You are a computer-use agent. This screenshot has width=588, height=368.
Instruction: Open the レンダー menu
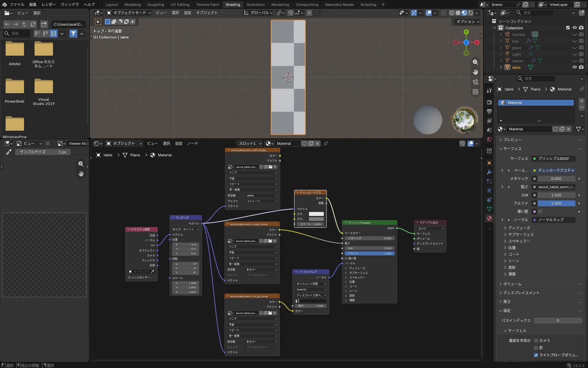coord(49,4)
